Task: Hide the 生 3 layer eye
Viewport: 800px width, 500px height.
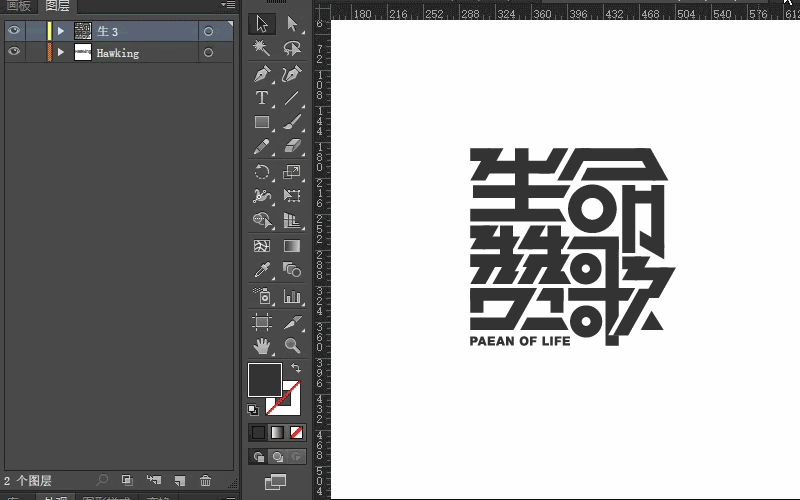Action: tap(14, 31)
